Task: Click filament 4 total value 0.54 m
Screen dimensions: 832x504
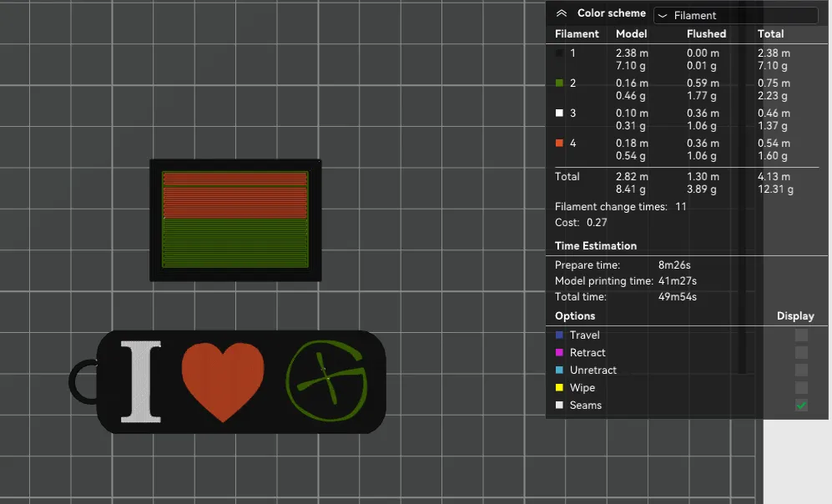Action: pos(774,143)
